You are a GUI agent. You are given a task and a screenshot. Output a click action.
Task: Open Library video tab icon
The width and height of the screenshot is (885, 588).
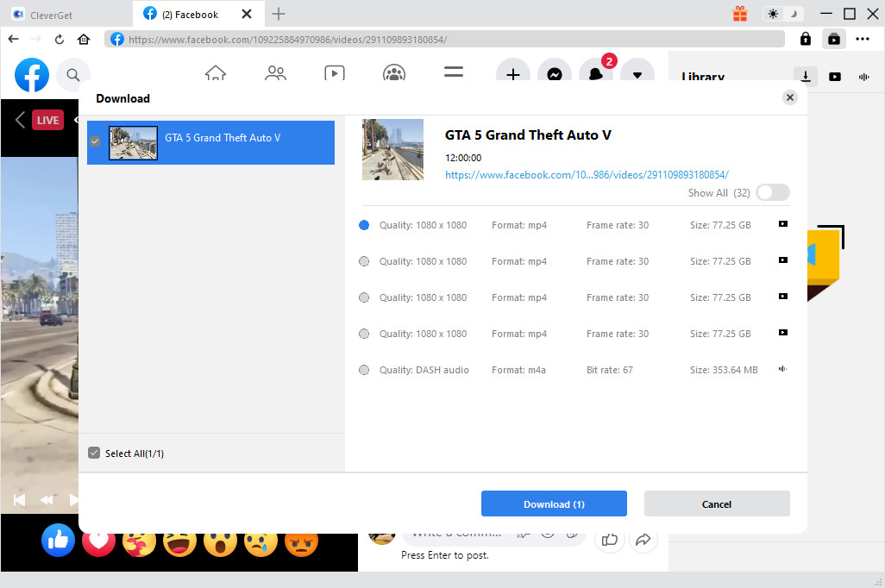pos(835,77)
